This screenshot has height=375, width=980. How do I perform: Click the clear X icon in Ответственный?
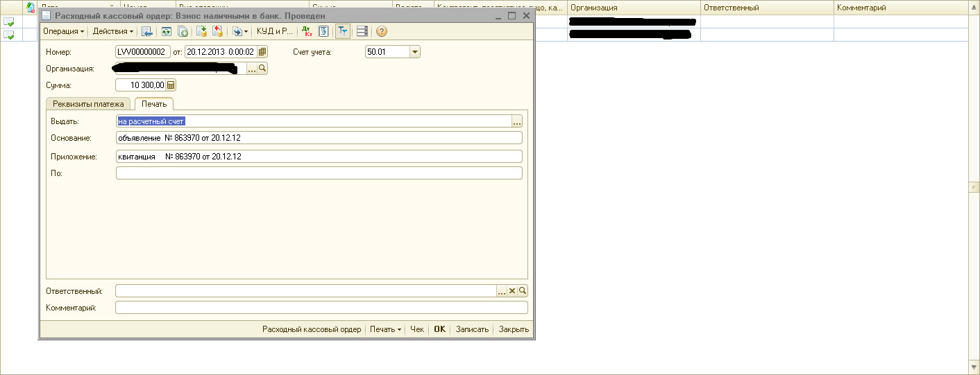pyautogui.click(x=512, y=291)
